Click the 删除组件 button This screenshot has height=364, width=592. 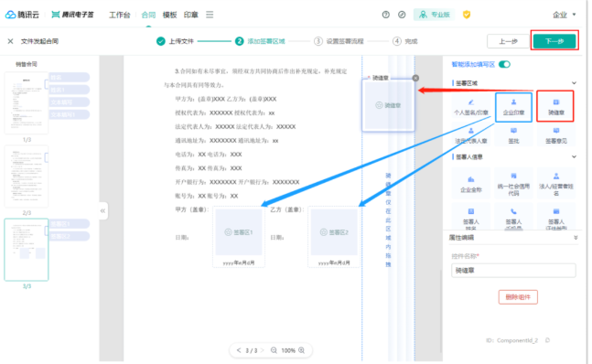point(518,297)
